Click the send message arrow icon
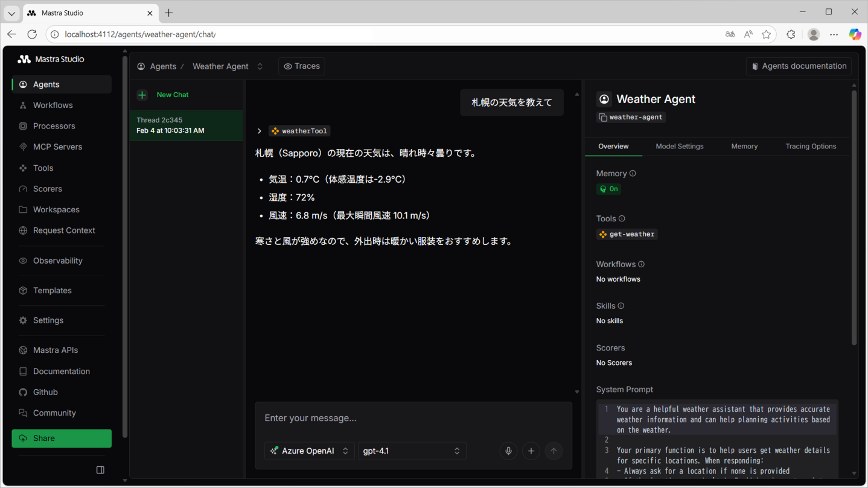The height and width of the screenshot is (488, 868). point(554,451)
